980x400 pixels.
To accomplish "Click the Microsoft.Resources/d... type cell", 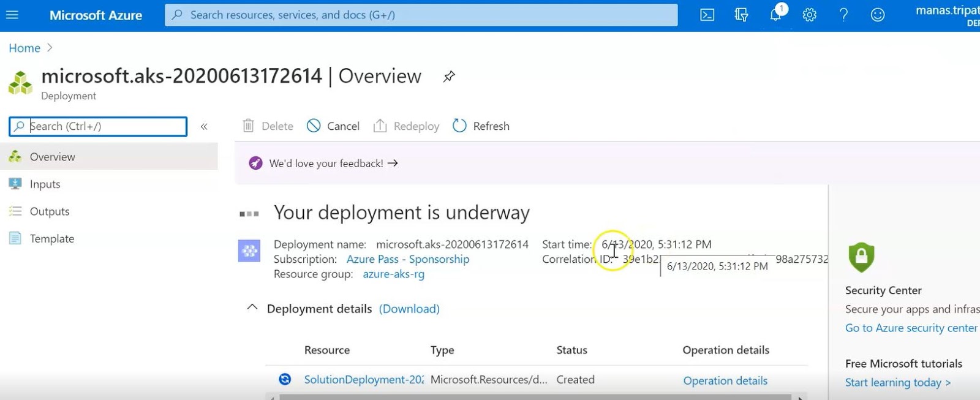I will coord(489,380).
